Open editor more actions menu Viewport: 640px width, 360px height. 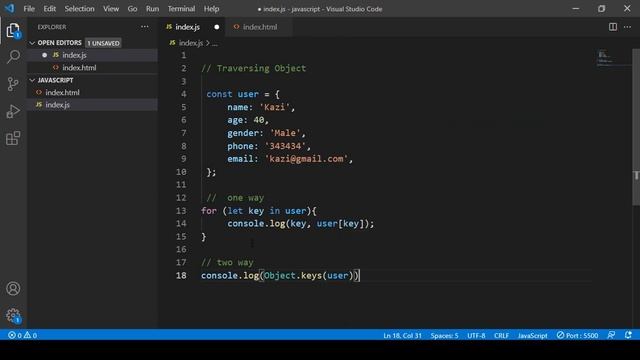point(627,27)
